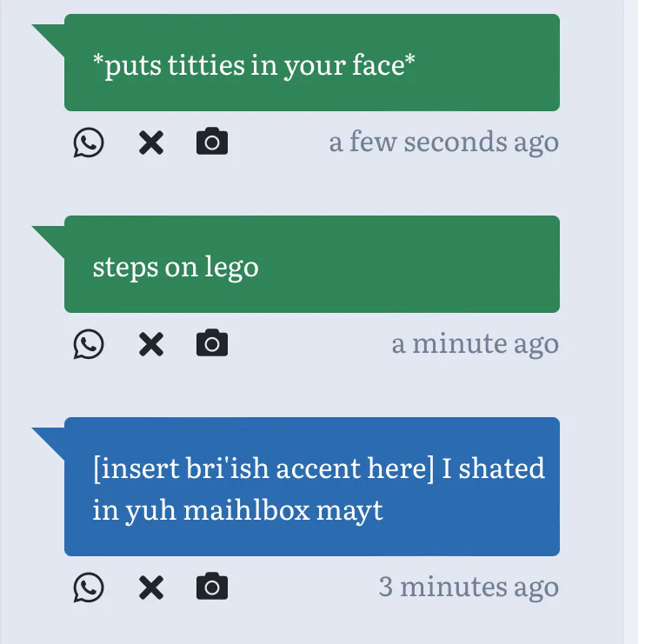Click the blue "maihlbox" message bubble

pyautogui.click(x=311, y=487)
